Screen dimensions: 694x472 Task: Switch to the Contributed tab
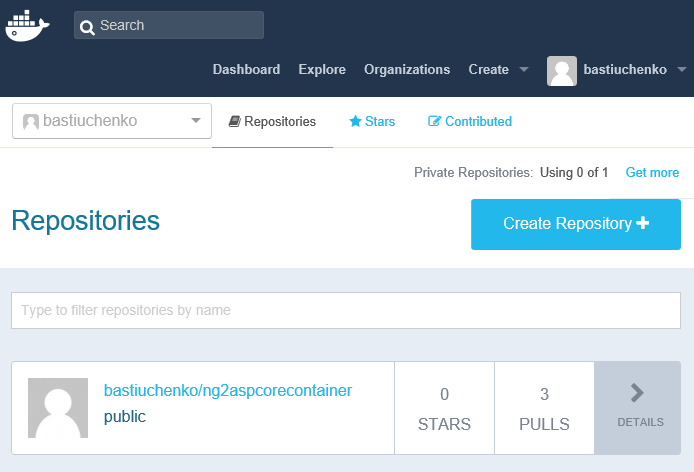470,121
